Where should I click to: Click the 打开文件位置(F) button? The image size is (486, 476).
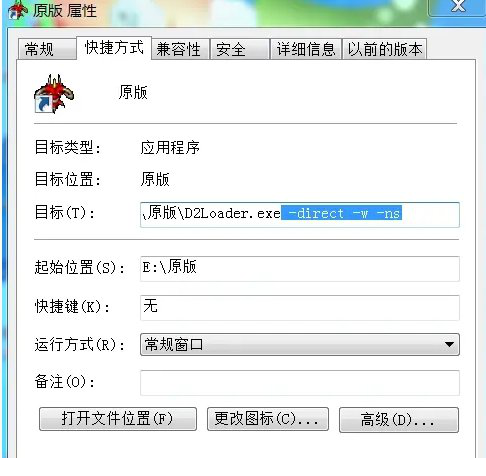(x=118, y=419)
